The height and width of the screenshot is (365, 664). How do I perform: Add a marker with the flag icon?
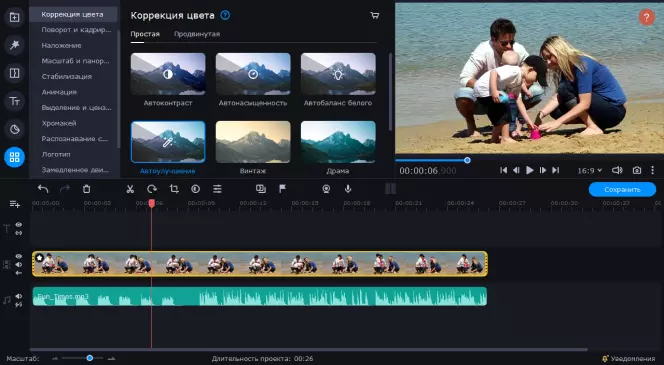tap(282, 189)
